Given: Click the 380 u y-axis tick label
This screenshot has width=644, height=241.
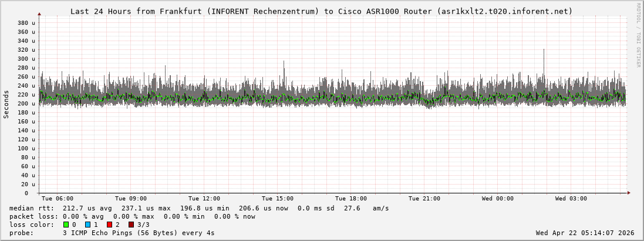Looking at the screenshot, I should pyautogui.click(x=26, y=23).
